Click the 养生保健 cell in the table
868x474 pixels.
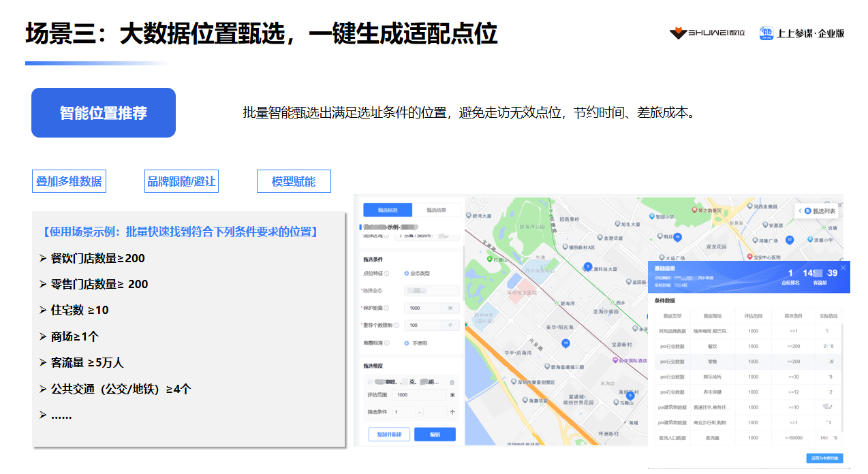(x=713, y=392)
